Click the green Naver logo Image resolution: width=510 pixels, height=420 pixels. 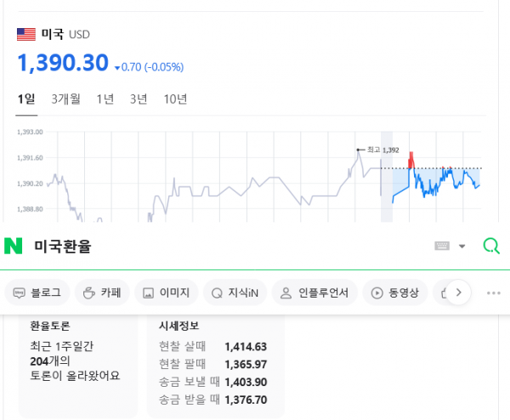[13, 247]
